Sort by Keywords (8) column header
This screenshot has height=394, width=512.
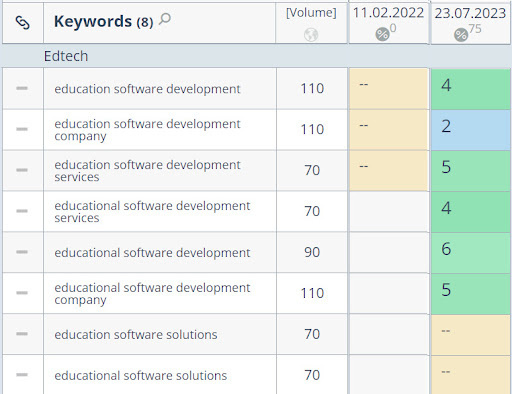tap(103, 22)
